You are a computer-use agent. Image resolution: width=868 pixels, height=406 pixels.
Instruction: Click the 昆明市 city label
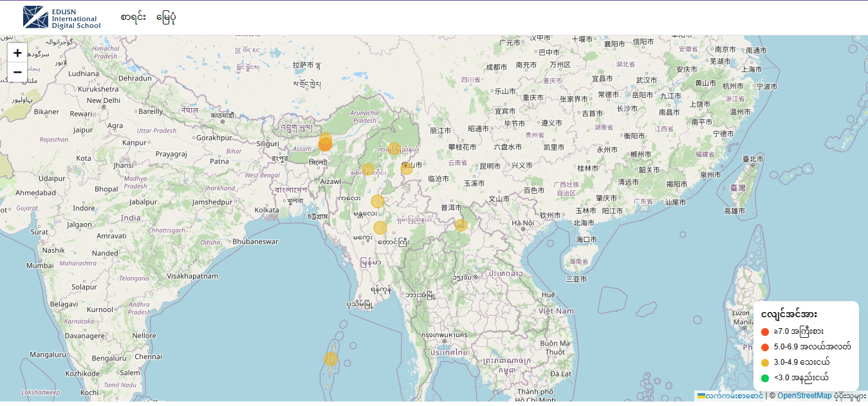[490, 166]
